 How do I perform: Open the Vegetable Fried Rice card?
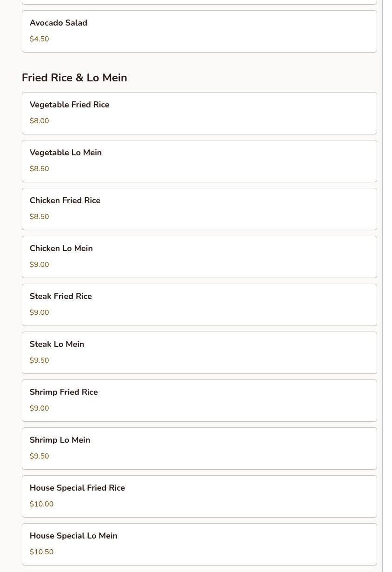(199, 113)
